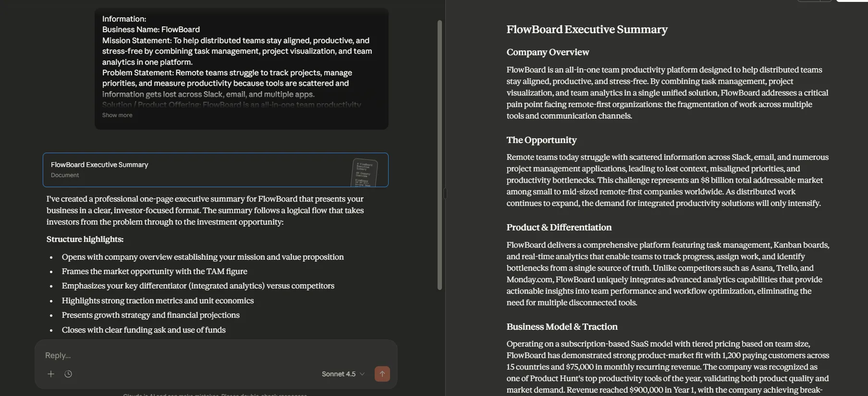
Task: Expand the Sonnet 4.5 model selector
Action: 343,374
